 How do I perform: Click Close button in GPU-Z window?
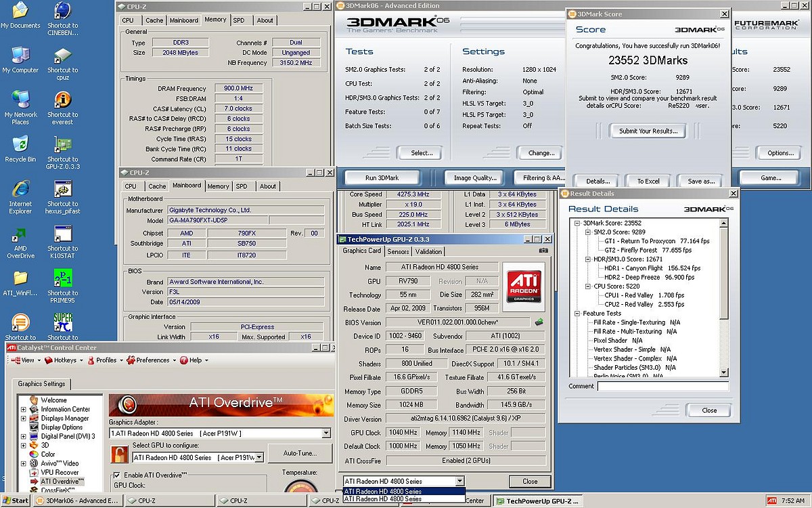[530, 482]
